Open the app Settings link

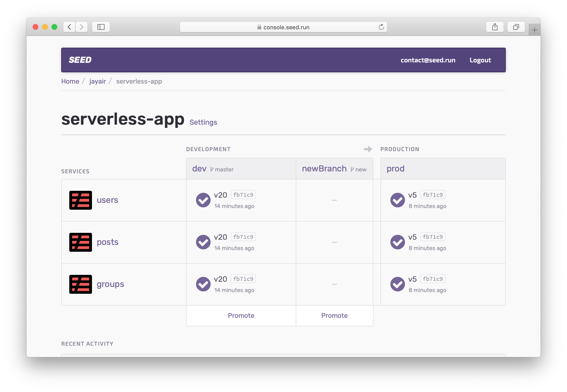203,122
